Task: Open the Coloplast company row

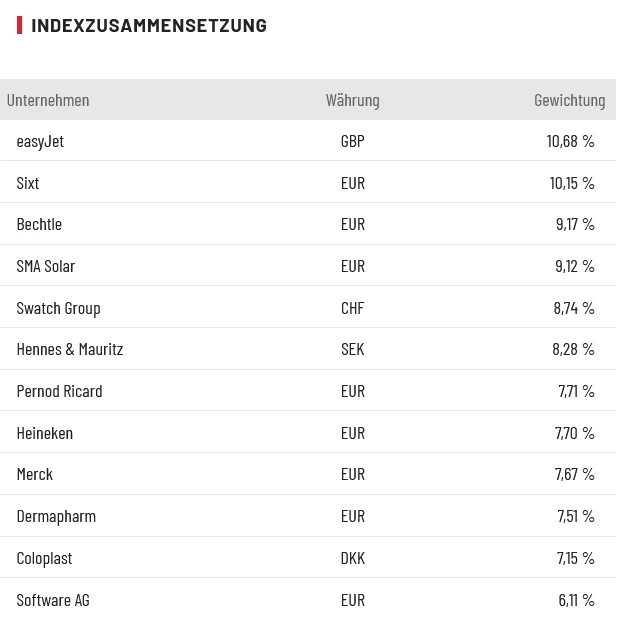Action: [44, 558]
